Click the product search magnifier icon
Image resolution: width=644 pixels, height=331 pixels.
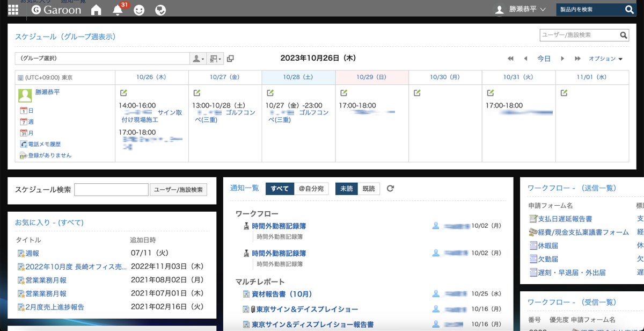click(630, 10)
